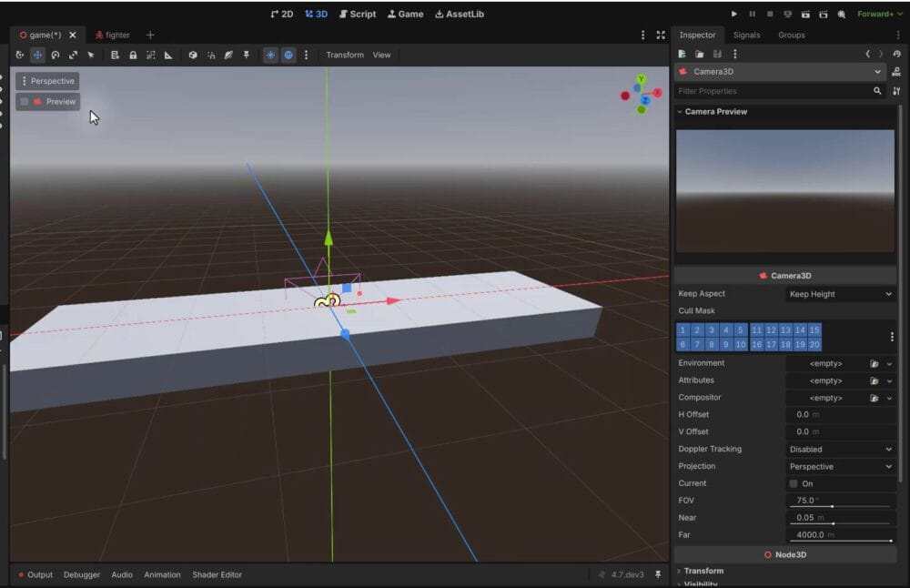Click the pin icon in viewport toolbar
This screenshot has height=588, width=910.
point(246,56)
